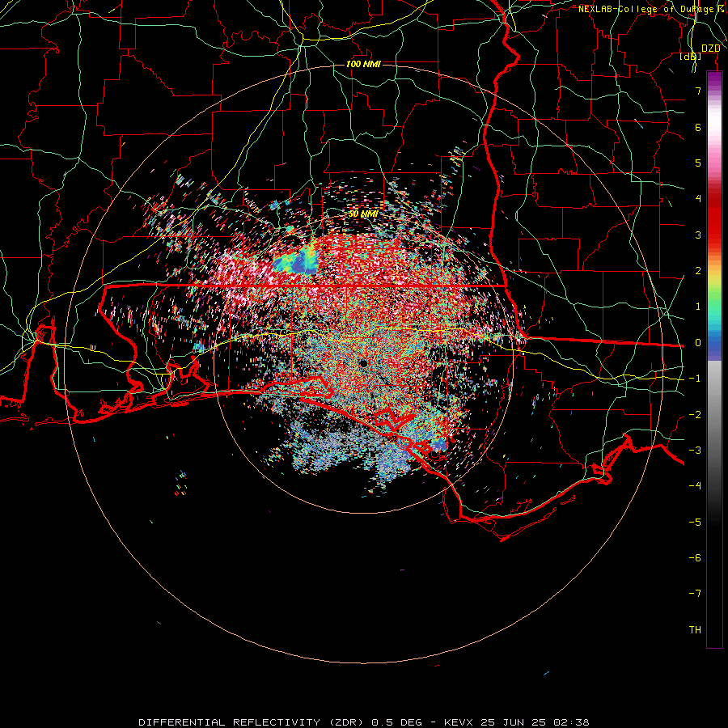Image resolution: width=728 pixels, height=728 pixels.
Task: Click the 1 value on the dB scale
Action: 698,307
